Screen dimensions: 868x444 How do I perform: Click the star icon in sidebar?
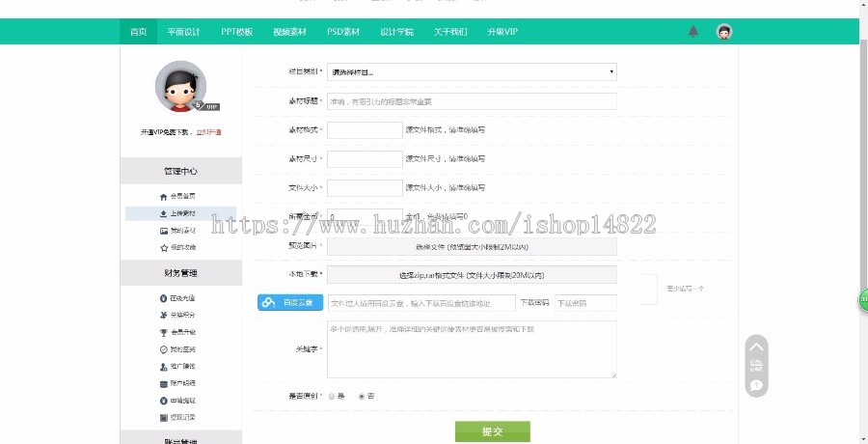[x=163, y=248]
